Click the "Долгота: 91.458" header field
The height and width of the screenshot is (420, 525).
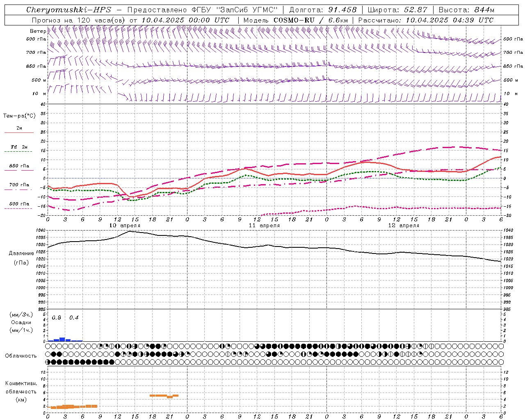pos(323,10)
